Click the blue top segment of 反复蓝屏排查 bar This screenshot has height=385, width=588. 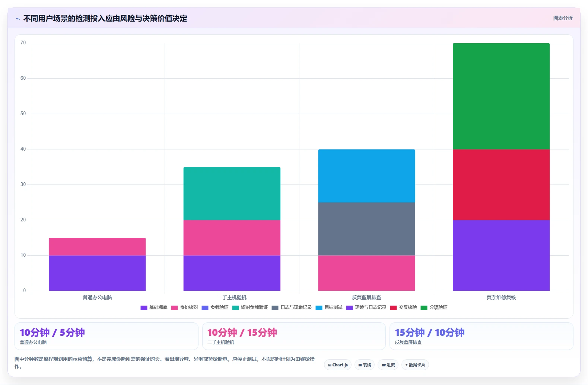(x=366, y=176)
